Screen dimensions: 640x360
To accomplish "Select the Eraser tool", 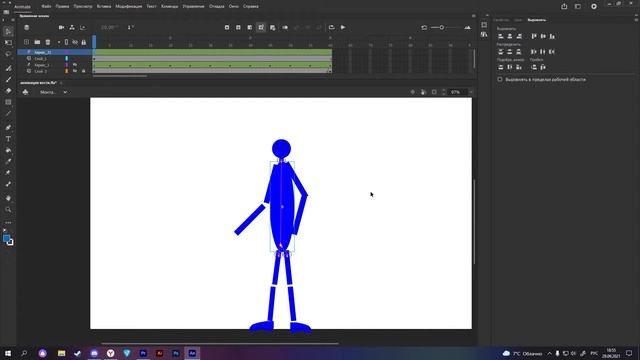I will tap(8, 91).
